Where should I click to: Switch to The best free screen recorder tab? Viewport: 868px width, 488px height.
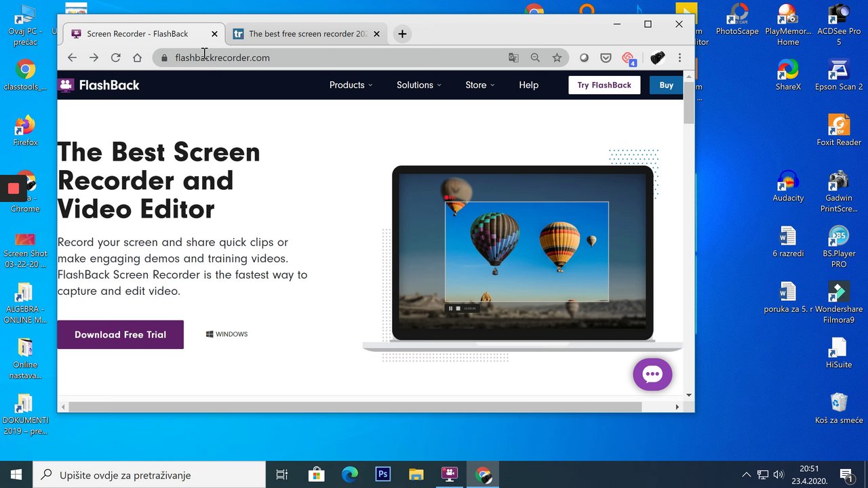307,34
